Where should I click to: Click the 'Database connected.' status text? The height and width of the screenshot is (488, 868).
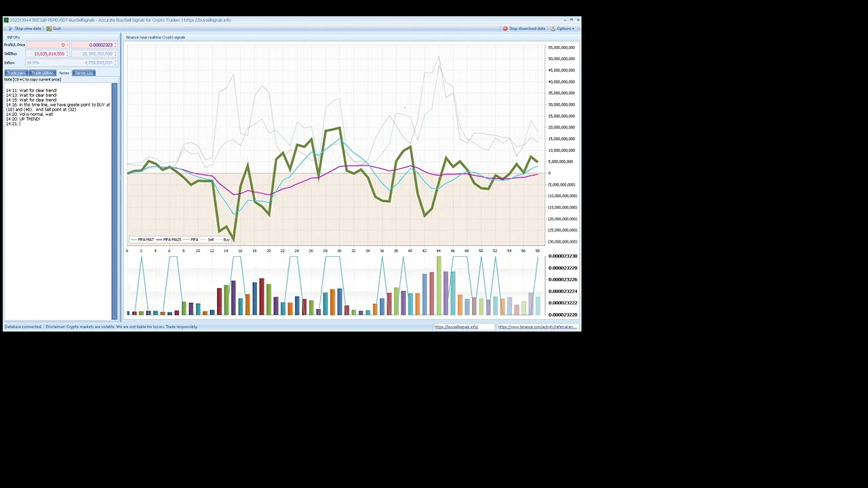pyautogui.click(x=23, y=327)
